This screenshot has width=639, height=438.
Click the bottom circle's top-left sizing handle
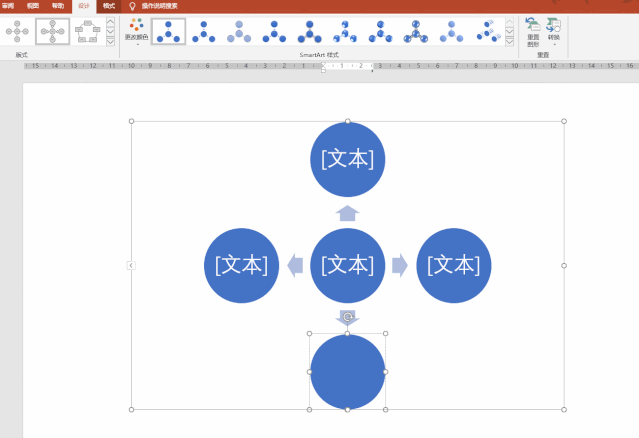tap(309, 334)
